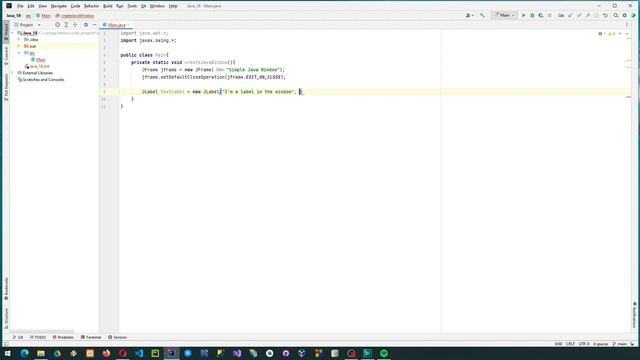640x360 pixels.
Task: Build project with the hammer icon
Action: pos(482,16)
